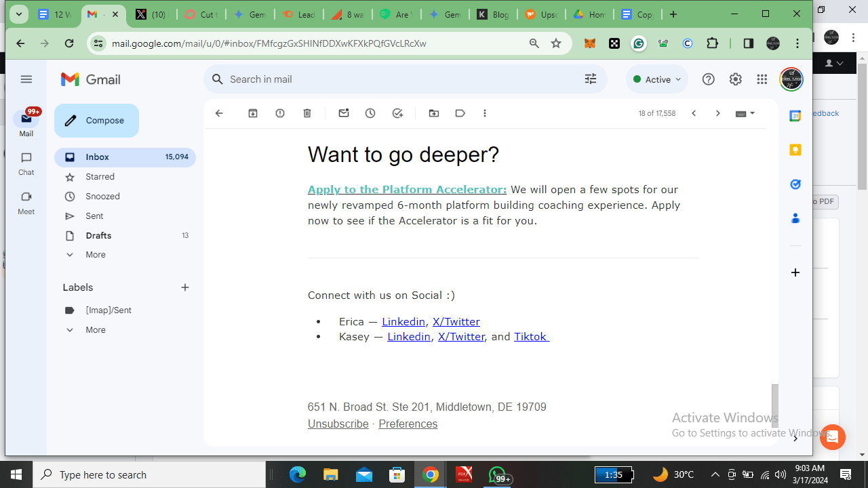The image size is (868, 488).
Task: Open the [Imap]/Sent label
Action: tap(125, 310)
